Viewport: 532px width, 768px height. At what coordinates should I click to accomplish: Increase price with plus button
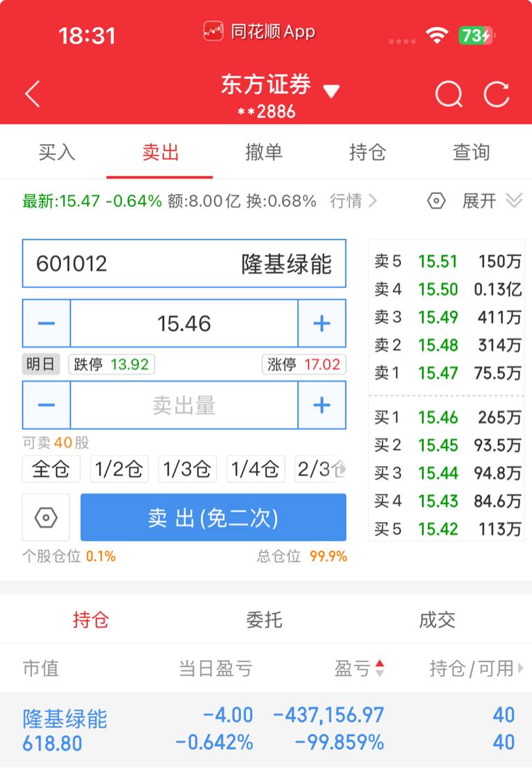[x=322, y=323]
